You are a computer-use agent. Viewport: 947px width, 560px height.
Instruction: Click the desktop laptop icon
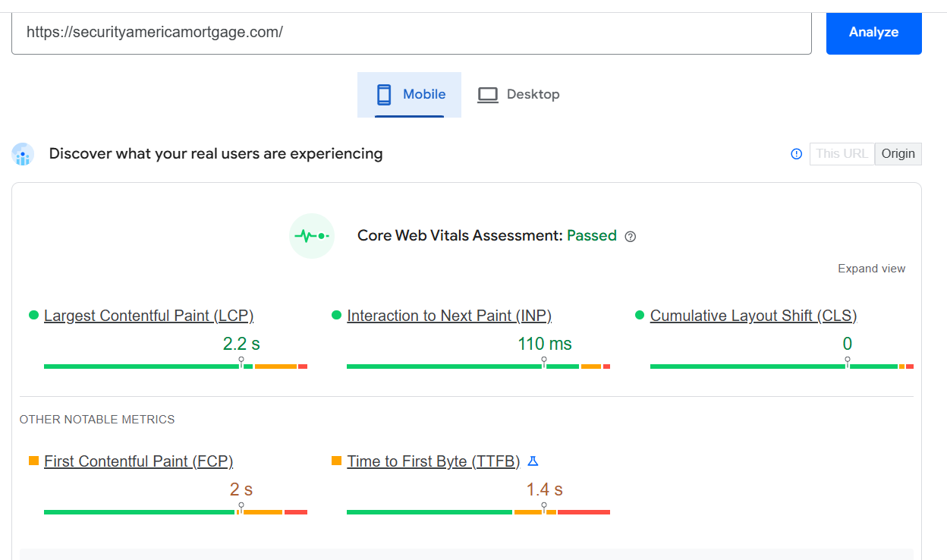point(487,95)
